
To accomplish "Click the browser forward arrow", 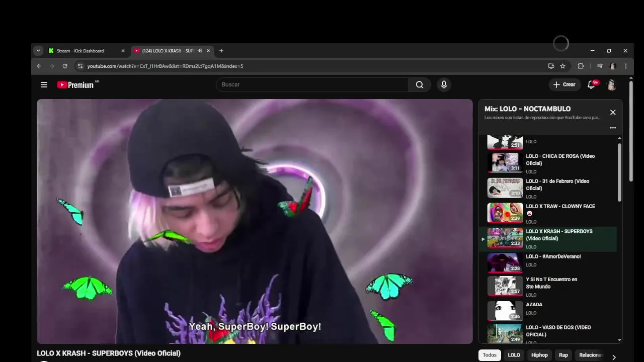I will pyautogui.click(x=51, y=66).
